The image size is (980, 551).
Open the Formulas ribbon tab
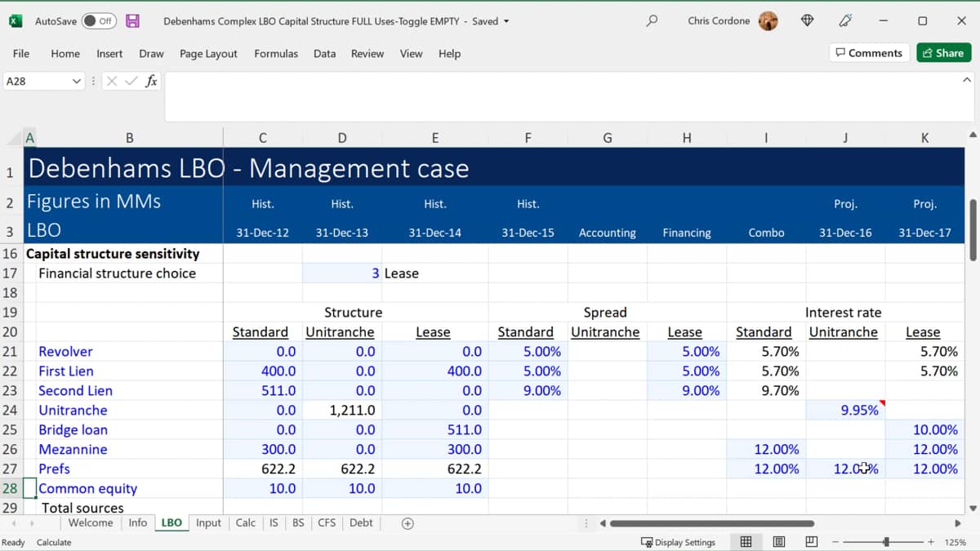tap(276, 54)
